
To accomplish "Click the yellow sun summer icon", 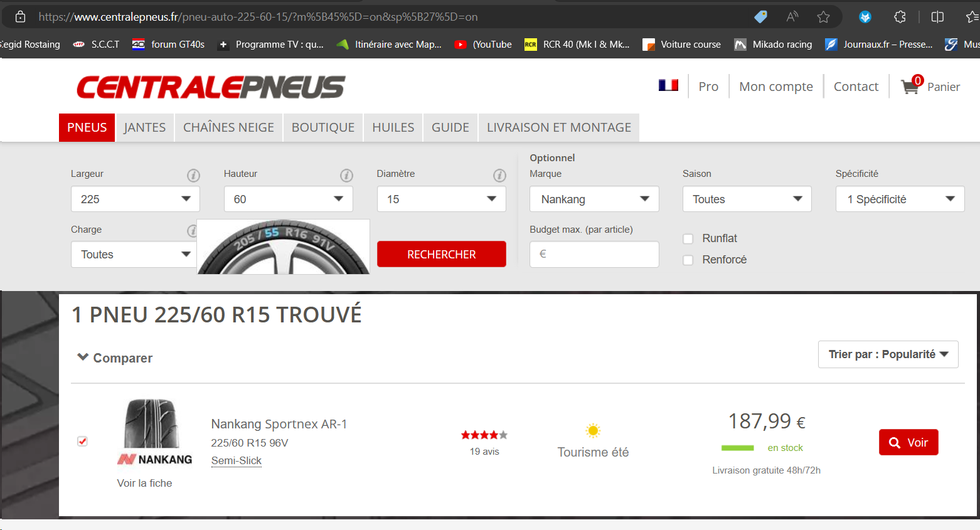I will click(x=593, y=431).
